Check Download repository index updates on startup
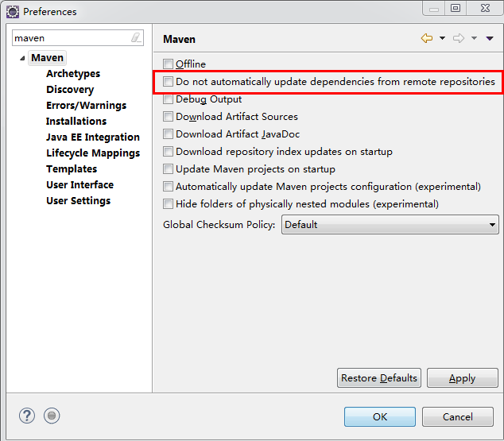This screenshot has height=441, width=504. click(x=168, y=151)
